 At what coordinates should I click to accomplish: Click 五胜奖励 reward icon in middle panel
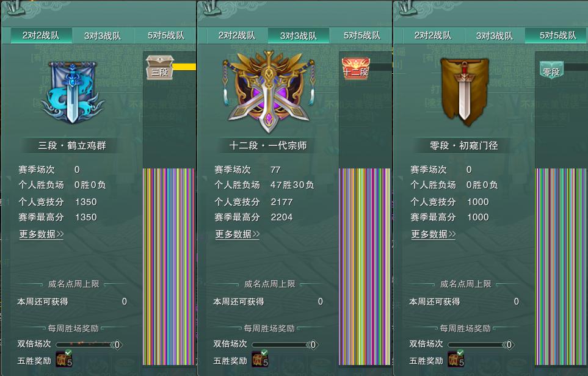260,359
